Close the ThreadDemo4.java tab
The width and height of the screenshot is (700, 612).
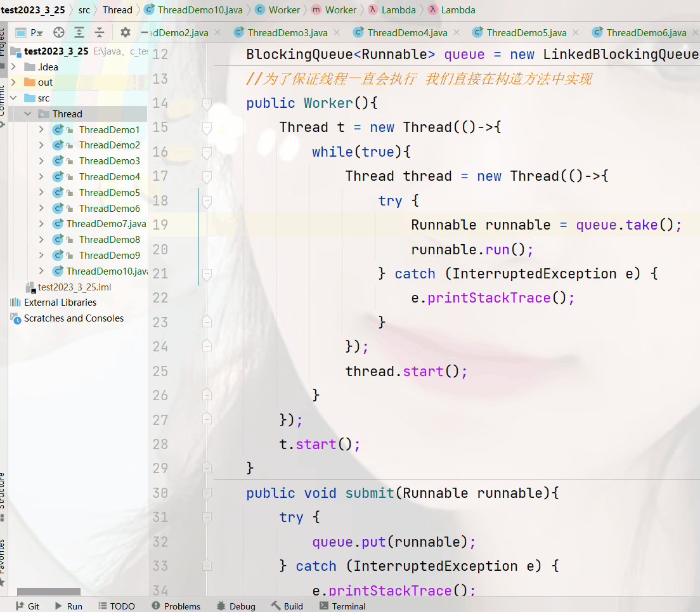click(457, 32)
